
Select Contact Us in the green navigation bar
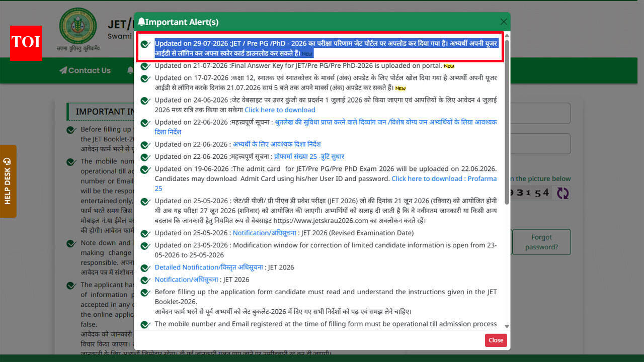[x=85, y=70]
